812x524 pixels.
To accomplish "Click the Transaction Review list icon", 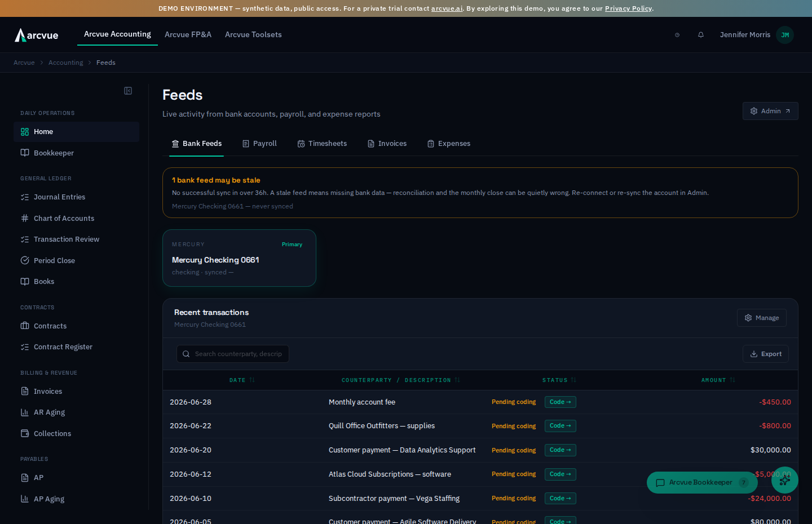I will (x=25, y=239).
